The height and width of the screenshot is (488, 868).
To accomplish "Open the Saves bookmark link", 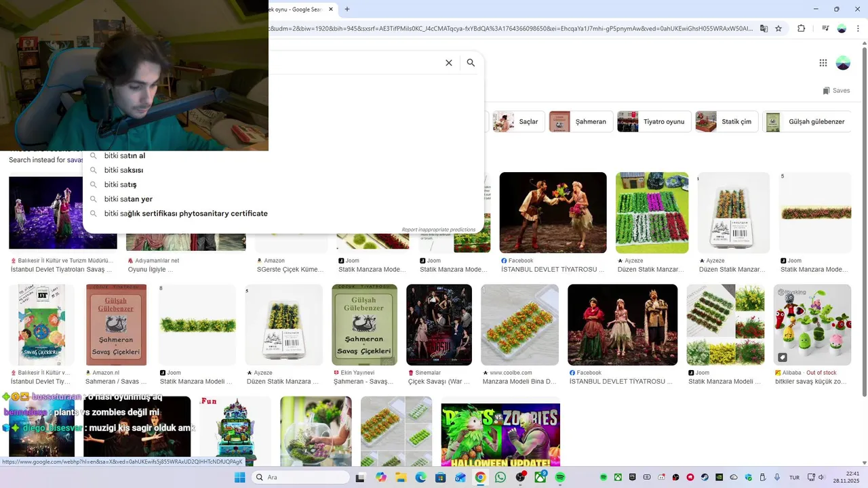I will pos(836,91).
